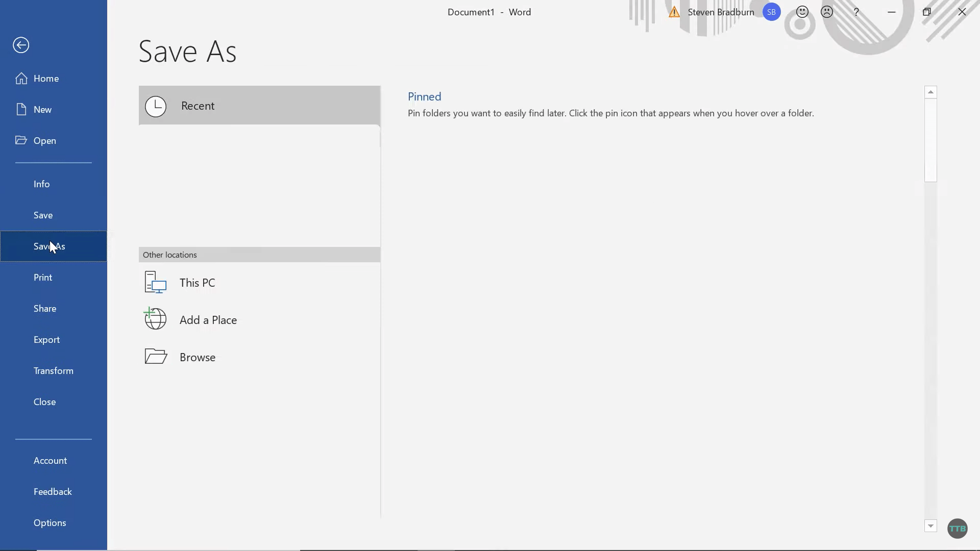Go to Export options
980x551 pixels.
(54, 340)
